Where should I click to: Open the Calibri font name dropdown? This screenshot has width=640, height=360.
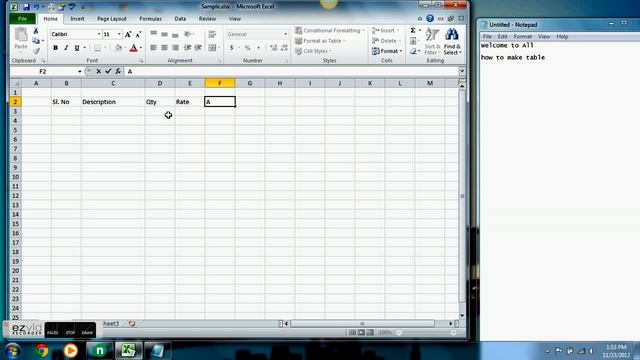tap(99, 34)
